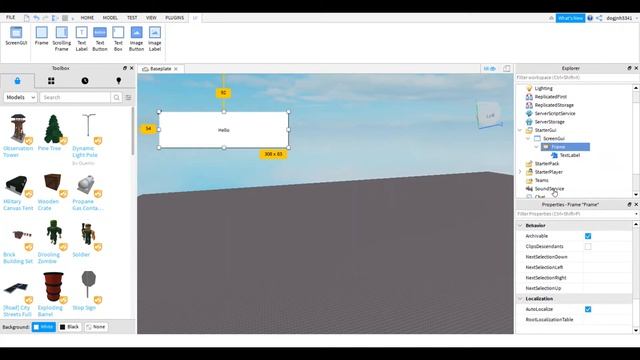Collapse the StarterGui tree node
This screenshot has height=360, width=640.
520,130
